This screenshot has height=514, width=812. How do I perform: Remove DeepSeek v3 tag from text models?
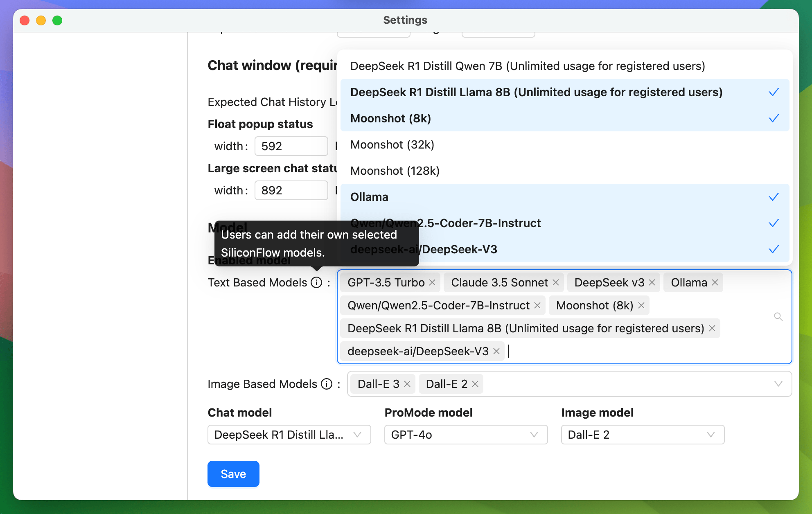[652, 282]
